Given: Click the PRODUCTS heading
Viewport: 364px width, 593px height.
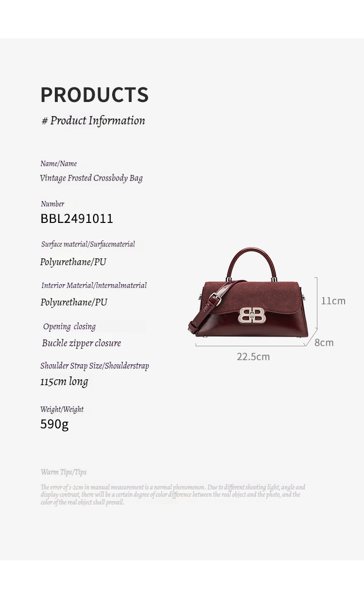Looking at the screenshot, I should pyautogui.click(x=95, y=94).
